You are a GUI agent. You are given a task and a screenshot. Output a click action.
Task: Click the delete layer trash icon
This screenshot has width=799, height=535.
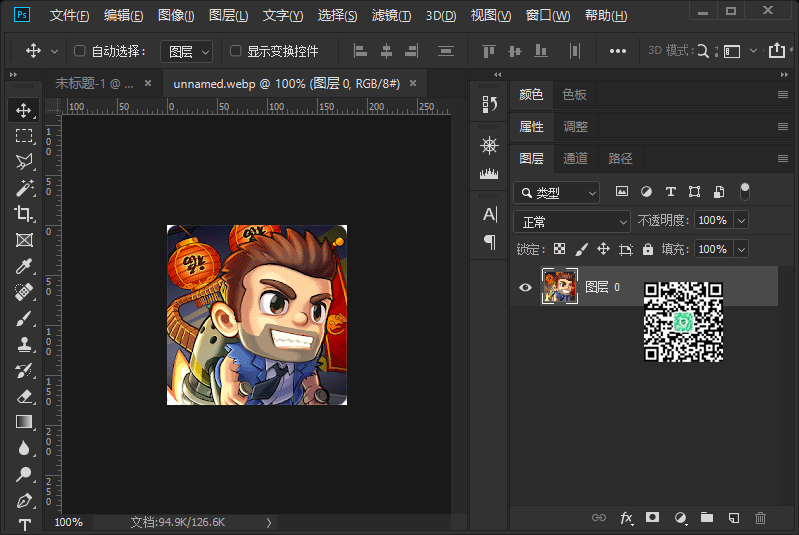(x=760, y=518)
